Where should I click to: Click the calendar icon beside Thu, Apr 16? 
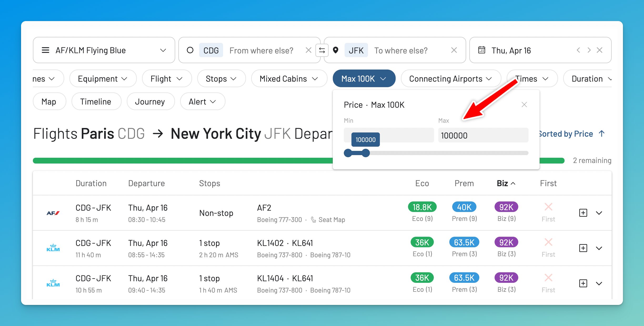481,50
